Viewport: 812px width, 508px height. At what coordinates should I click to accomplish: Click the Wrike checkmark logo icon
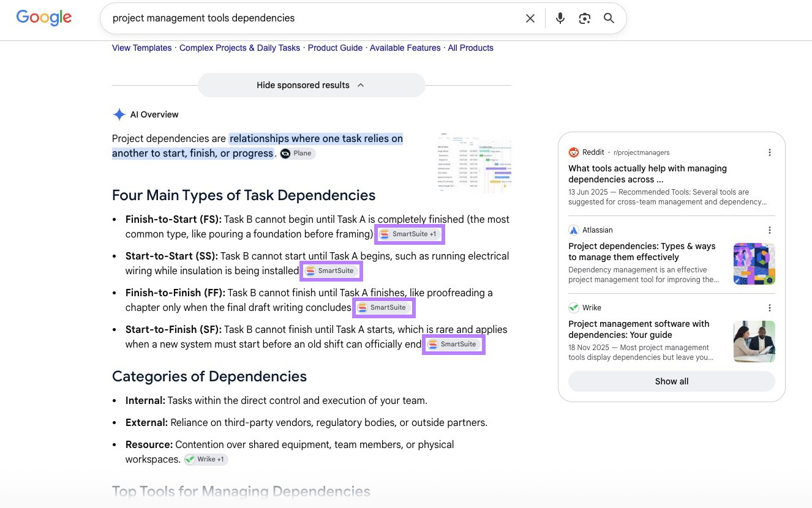[574, 308]
